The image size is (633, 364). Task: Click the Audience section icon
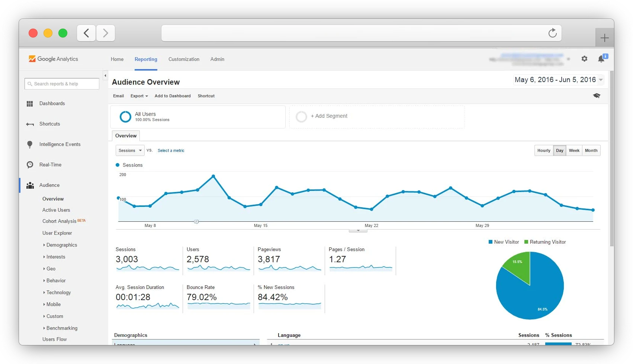tap(30, 185)
